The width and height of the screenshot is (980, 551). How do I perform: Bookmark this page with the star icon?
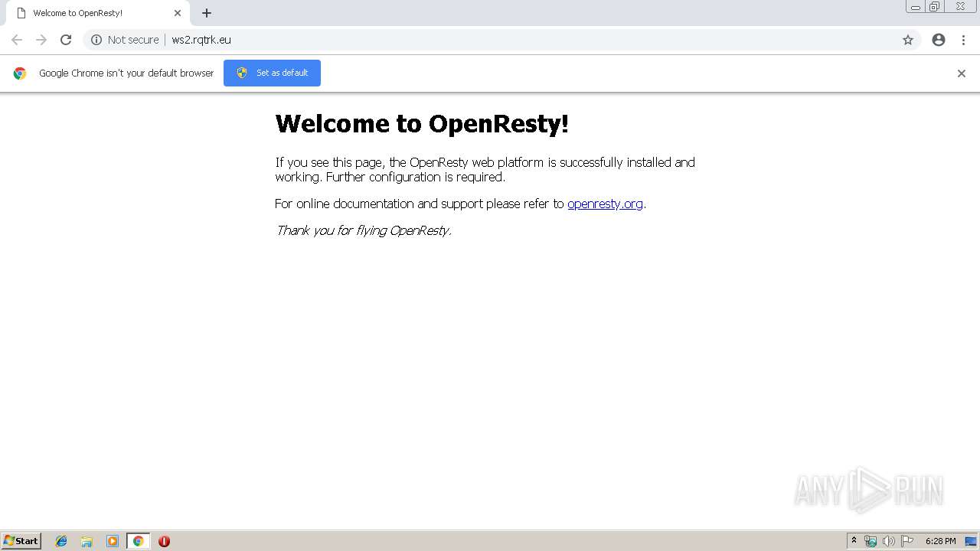pyautogui.click(x=908, y=40)
